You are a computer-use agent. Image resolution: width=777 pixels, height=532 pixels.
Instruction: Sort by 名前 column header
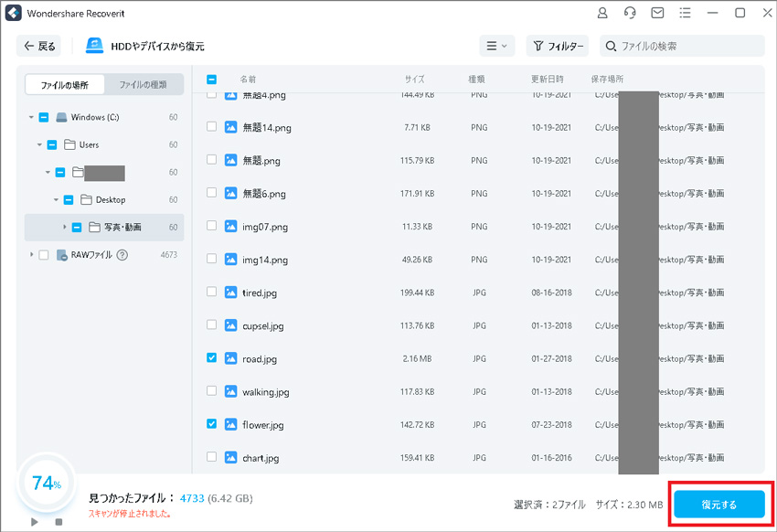pos(249,80)
